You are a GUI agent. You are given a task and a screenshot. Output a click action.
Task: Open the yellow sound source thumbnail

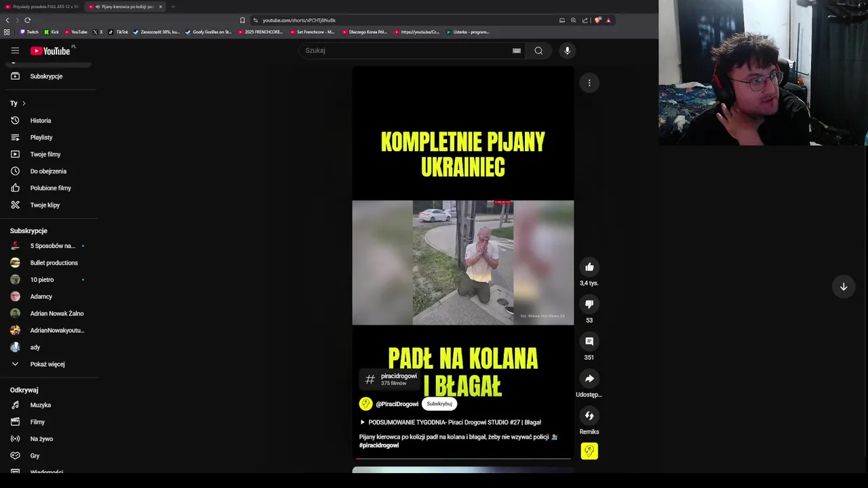tap(589, 451)
